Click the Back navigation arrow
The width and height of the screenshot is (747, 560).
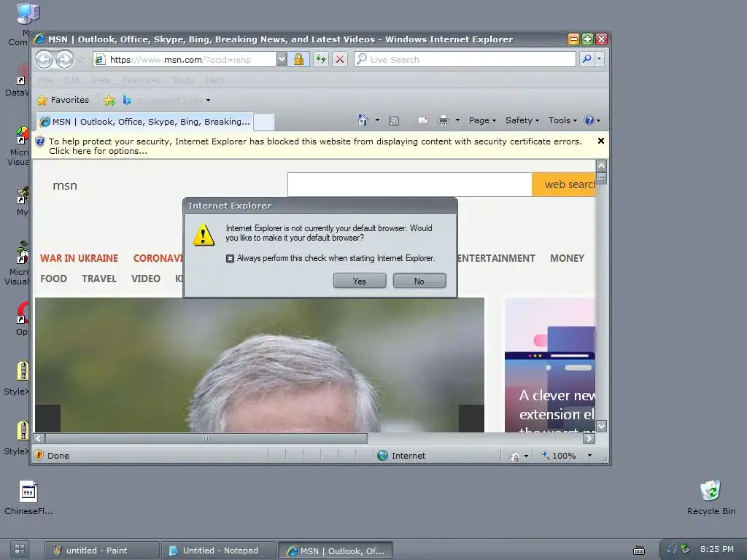click(44, 60)
